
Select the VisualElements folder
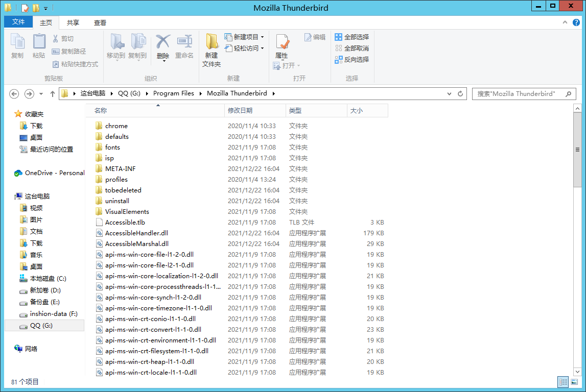click(127, 212)
